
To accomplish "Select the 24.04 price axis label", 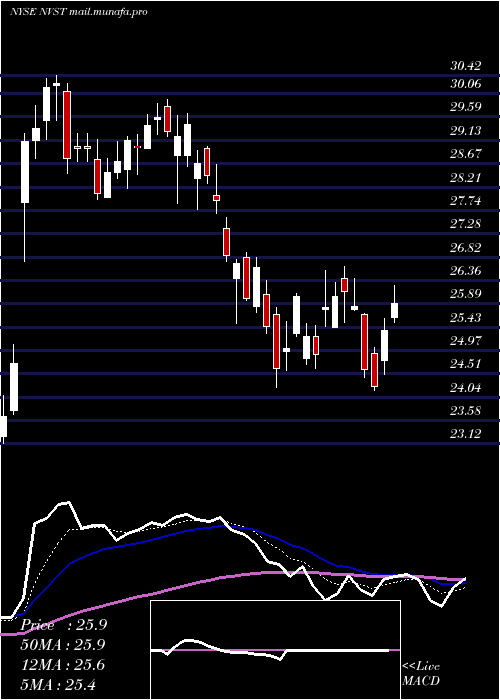I will point(466,387).
